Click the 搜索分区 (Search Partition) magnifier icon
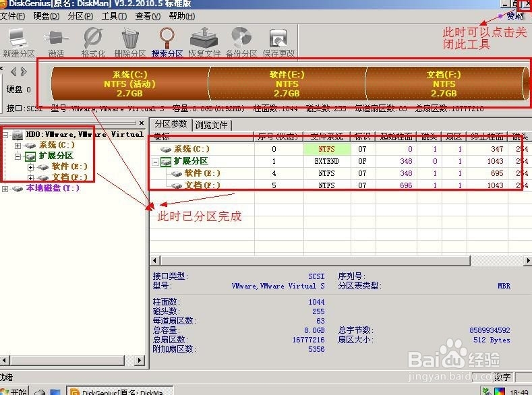The height and width of the screenshot is (395, 532). pyautogui.click(x=167, y=42)
